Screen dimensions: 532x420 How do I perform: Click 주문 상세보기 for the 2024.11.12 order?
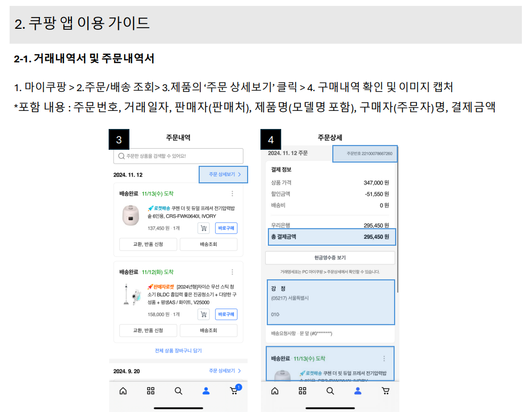pos(223,174)
